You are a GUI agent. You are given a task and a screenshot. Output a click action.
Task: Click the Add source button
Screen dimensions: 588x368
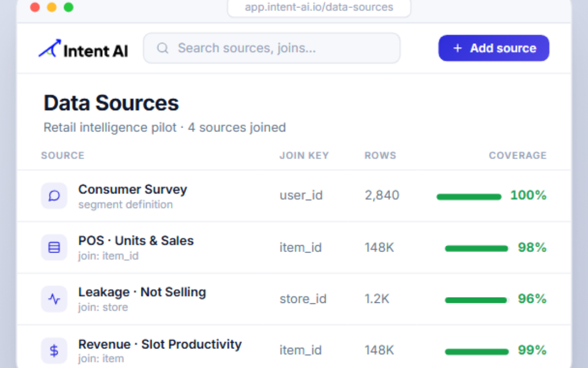tap(494, 48)
